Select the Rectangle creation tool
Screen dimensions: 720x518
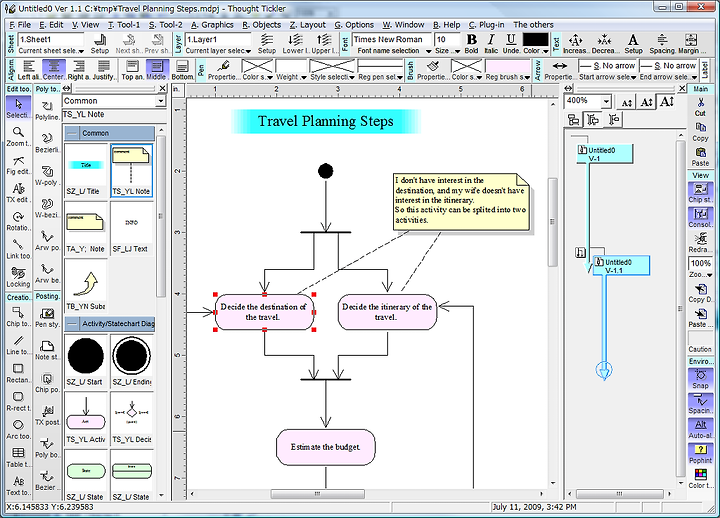18,373
